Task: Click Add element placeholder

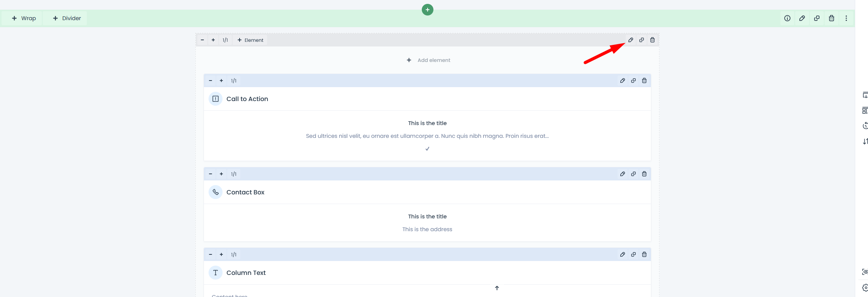Action: [428, 60]
